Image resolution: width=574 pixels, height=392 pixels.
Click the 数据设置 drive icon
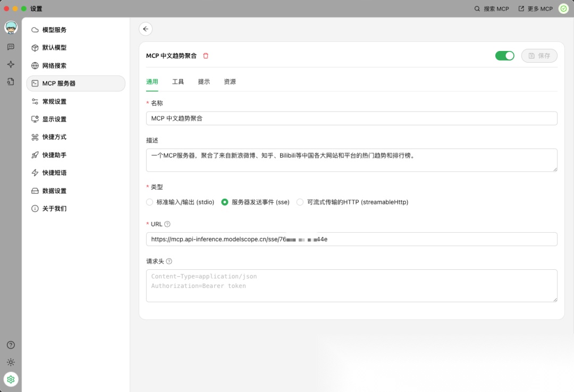click(35, 191)
